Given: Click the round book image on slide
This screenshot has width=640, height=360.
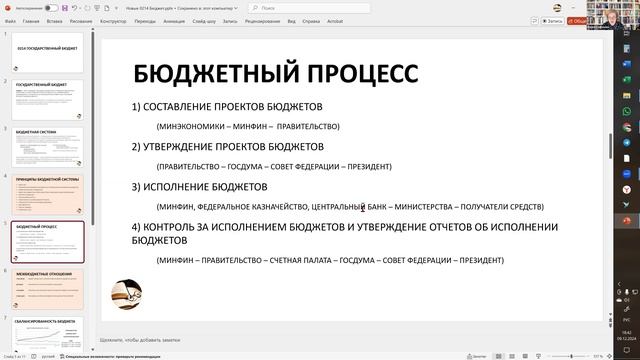Looking at the screenshot, I should click(x=127, y=294).
